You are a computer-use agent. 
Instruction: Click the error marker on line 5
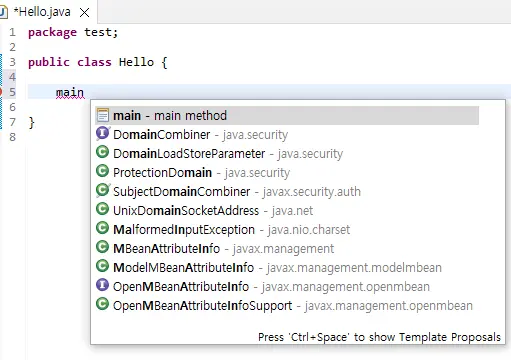tap(1, 92)
